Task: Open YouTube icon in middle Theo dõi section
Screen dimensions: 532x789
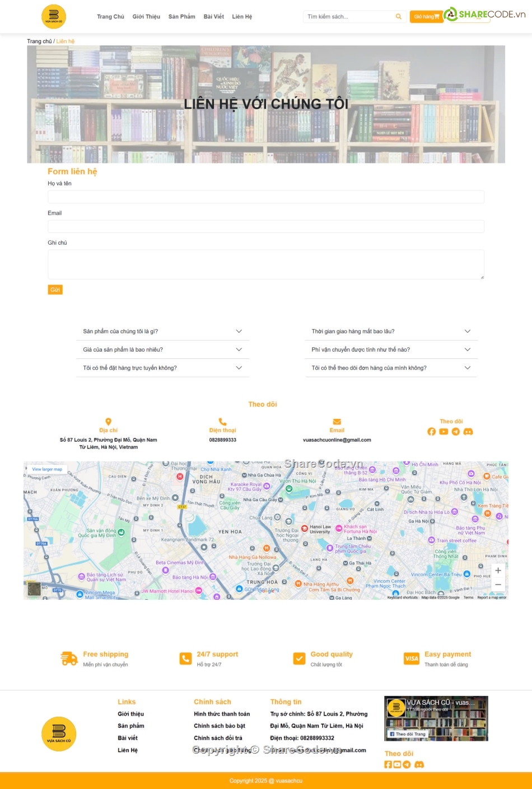Action: click(x=444, y=432)
